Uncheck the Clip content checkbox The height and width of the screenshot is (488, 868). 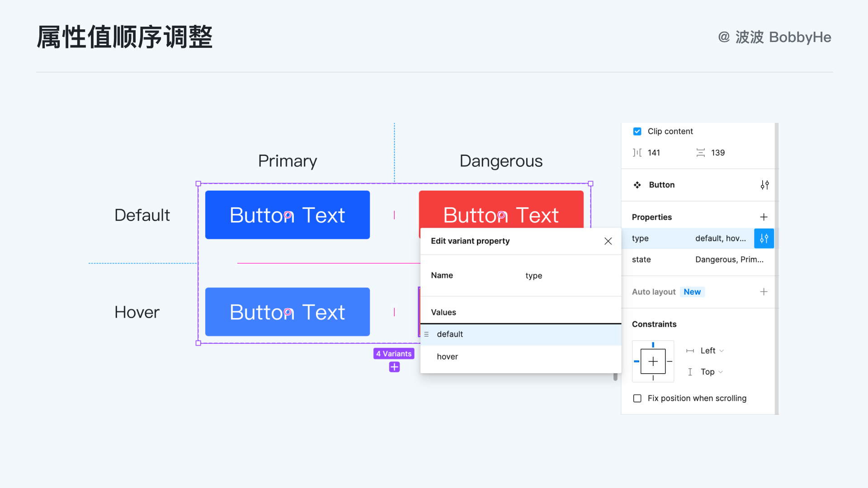pos(637,131)
